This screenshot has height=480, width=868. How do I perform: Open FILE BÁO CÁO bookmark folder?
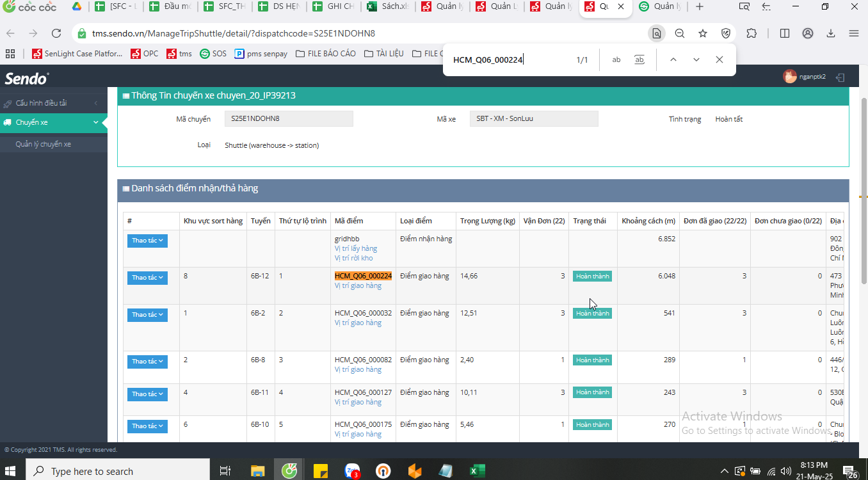[x=326, y=54]
